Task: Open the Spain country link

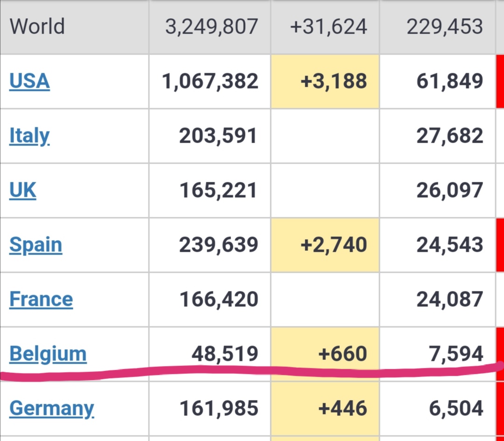Action: click(x=35, y=245)
